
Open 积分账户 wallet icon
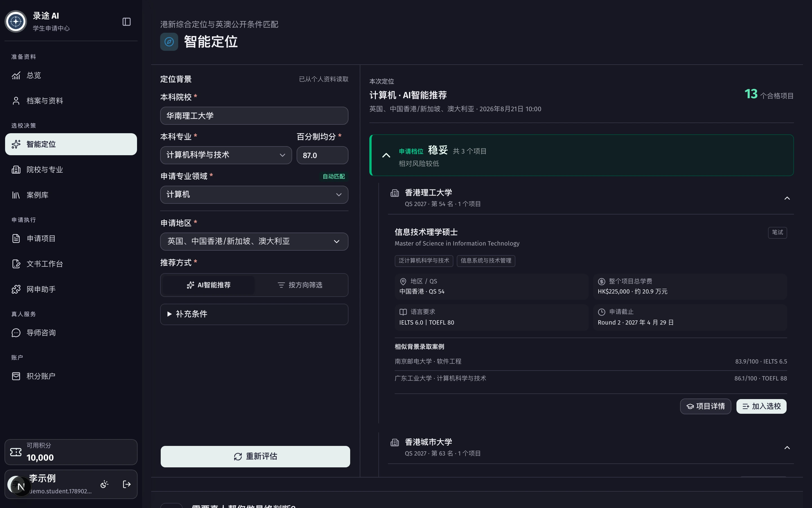click(16, 376)
